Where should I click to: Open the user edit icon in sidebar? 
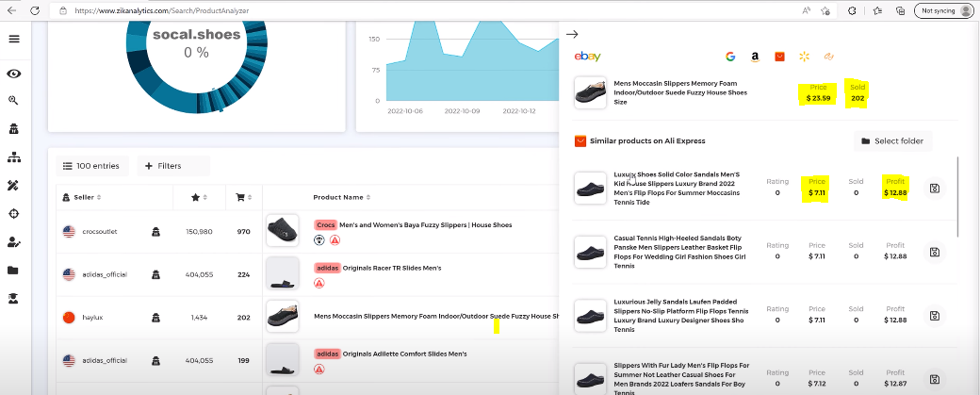tap(14, 242)
